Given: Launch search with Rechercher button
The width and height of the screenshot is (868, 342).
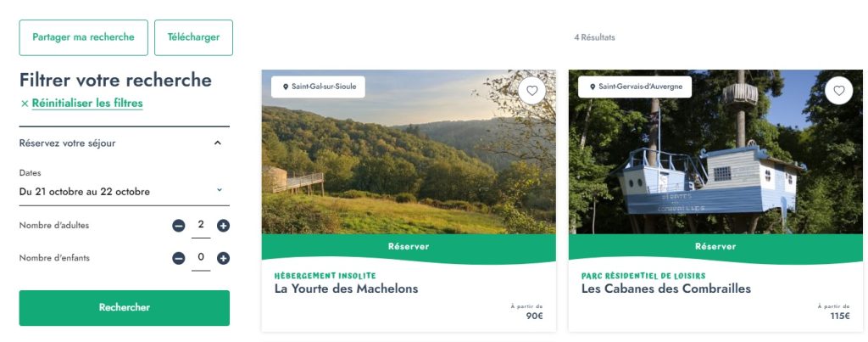Looking at the screenshot, I should pos(125,308).
